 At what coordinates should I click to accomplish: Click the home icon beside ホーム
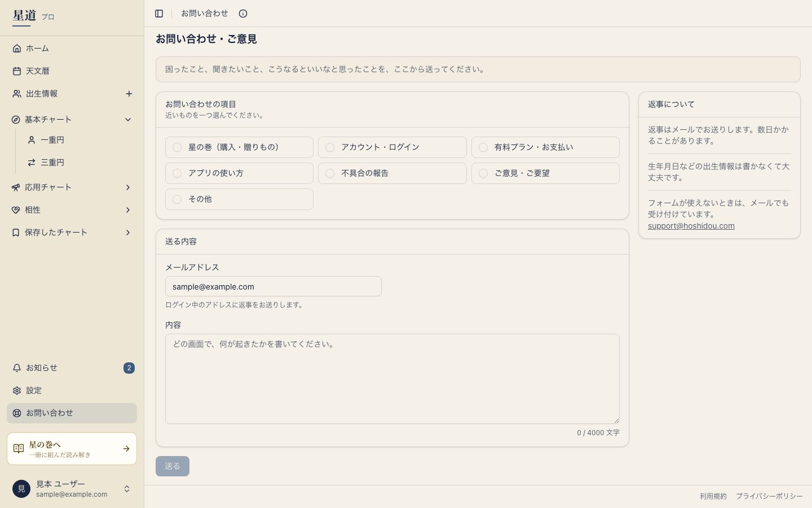tap(17, 49)
